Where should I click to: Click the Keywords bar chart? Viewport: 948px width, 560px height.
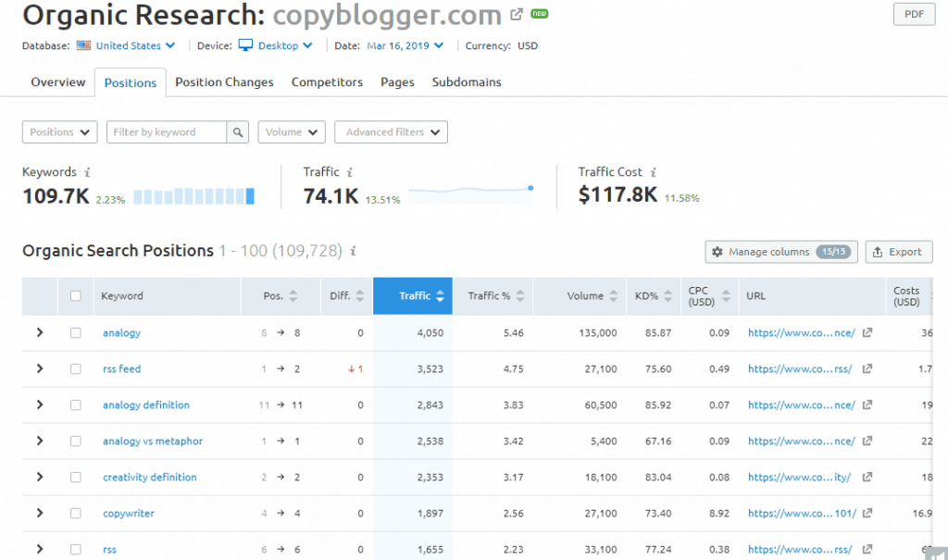click(x=193, y=196)
